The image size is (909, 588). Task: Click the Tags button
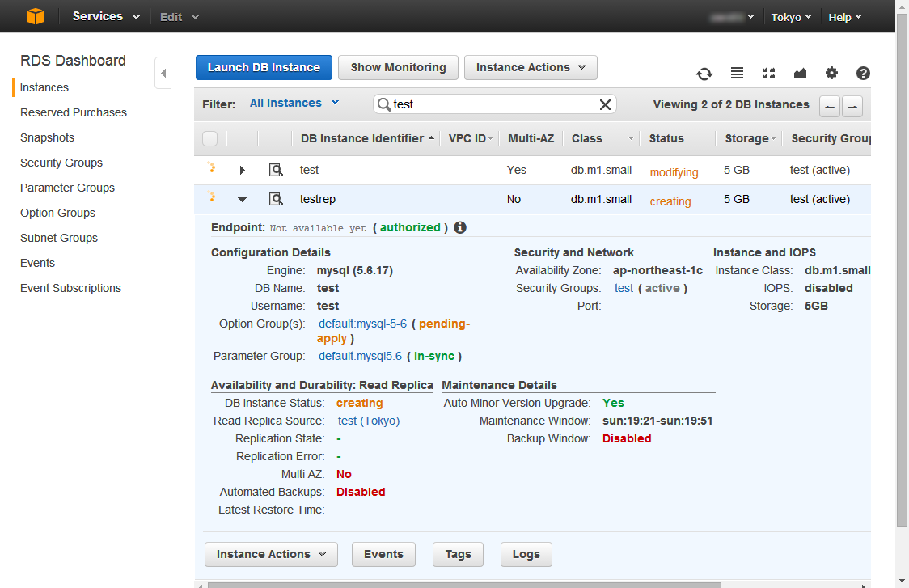[458, 554]
